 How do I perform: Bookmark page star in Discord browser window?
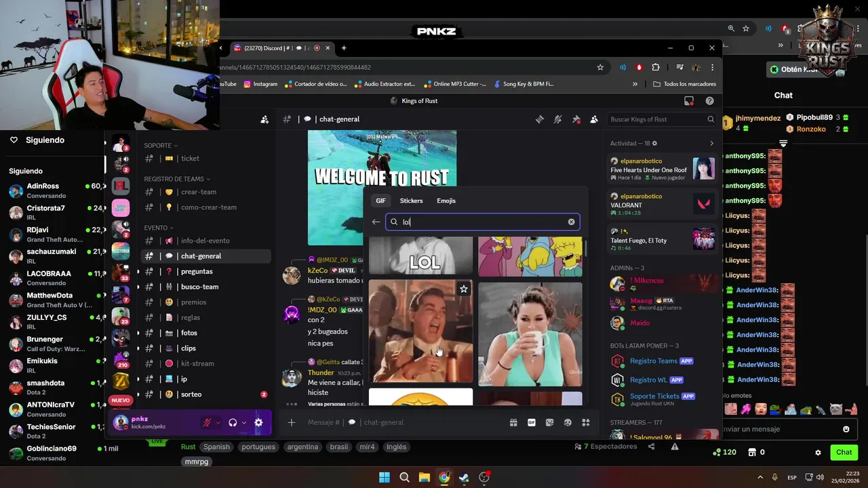tap(600, 67)
